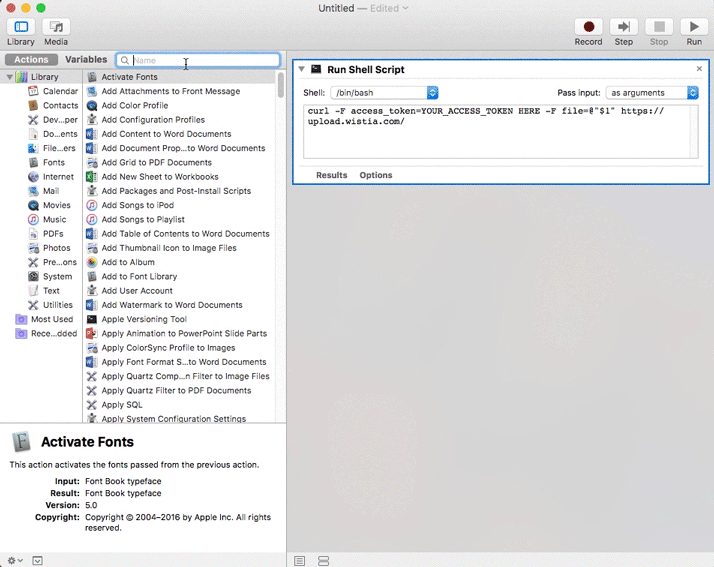Select Add Table of Contents to Word Documents

coord(180,234)
